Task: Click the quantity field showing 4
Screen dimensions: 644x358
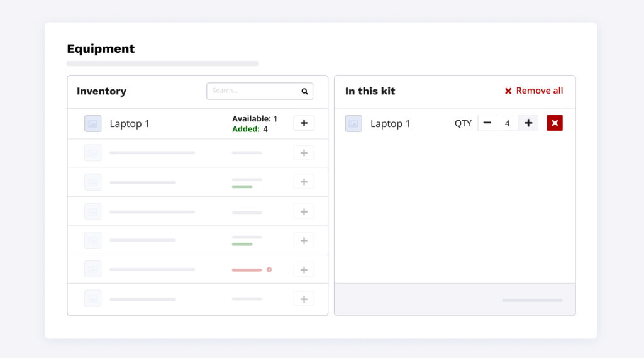Action: pyautogui.click(x=508, y=123)
